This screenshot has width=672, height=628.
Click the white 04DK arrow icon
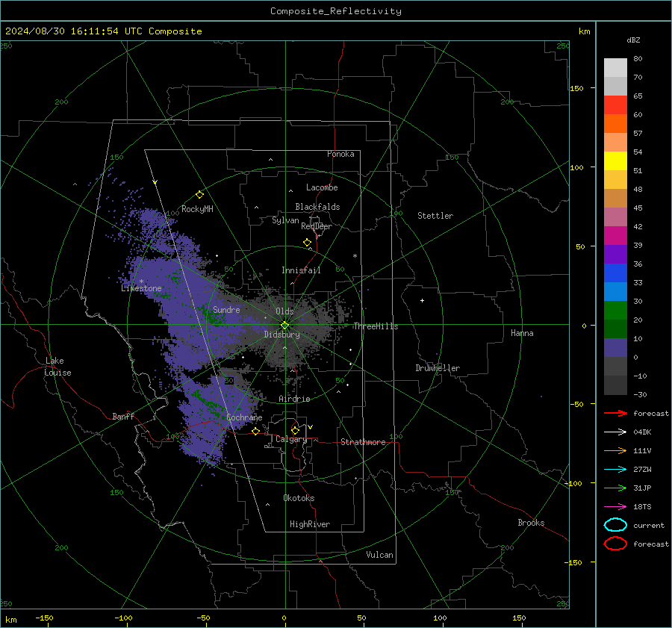(x=615, y=432)
